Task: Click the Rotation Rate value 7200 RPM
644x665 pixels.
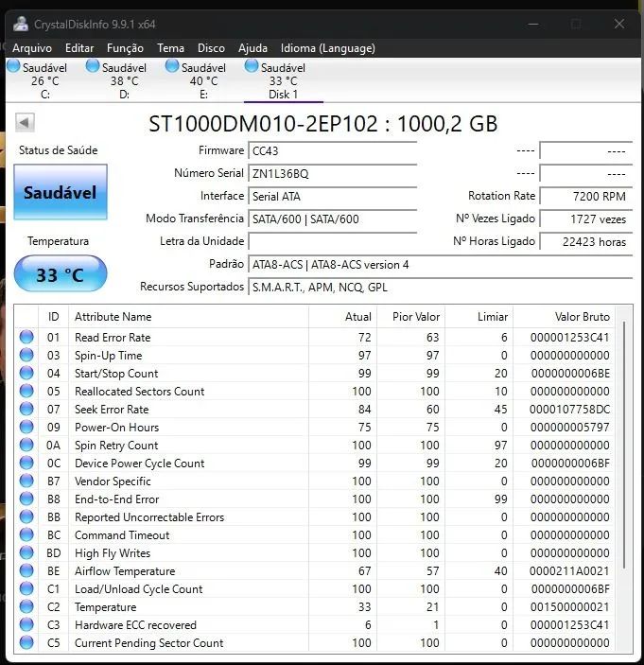Action: (x=586, y=197)
